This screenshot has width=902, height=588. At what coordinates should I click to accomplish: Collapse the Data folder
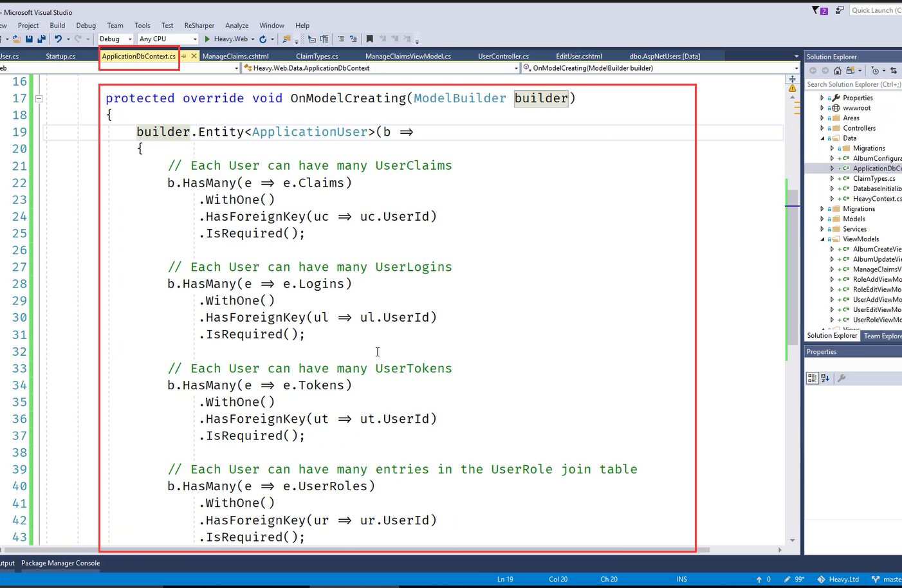pos(822,138)
